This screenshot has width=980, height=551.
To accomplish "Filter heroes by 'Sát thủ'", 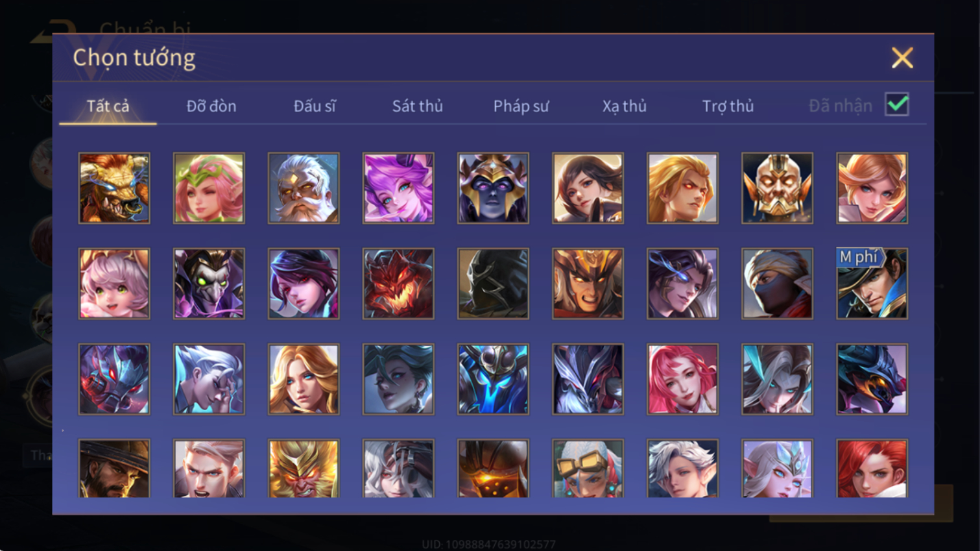I will click(418, 106).
